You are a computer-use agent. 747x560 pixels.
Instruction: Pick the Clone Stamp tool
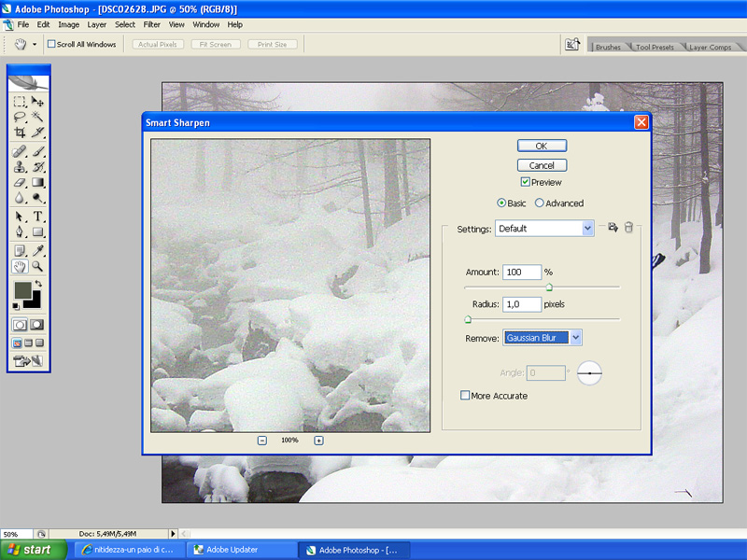coord(20,167)
